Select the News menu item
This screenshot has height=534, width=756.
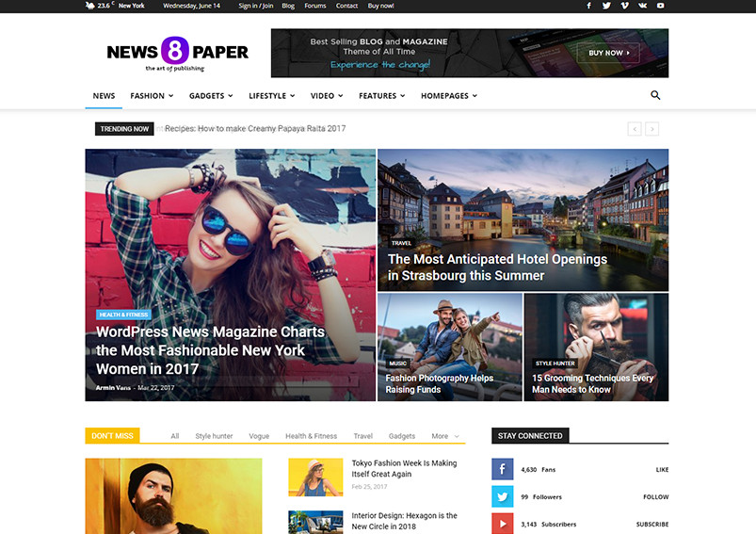point(104,96)
